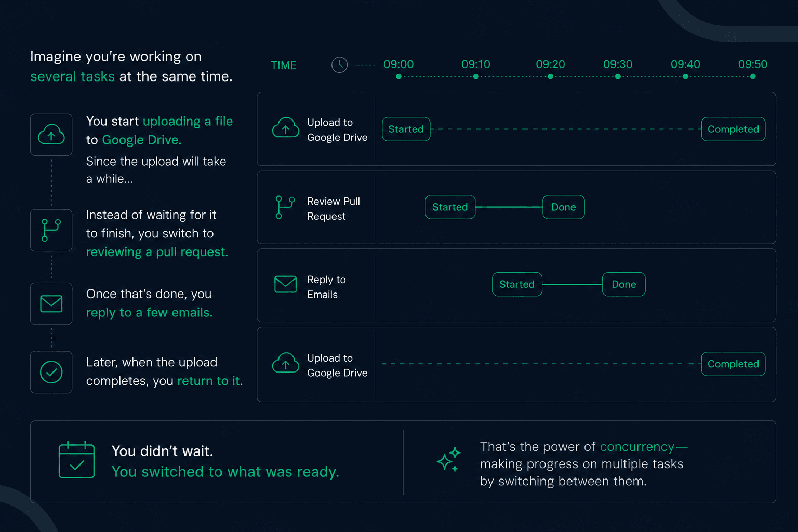Click Completed badge in first Upload row
Viewport: 798px width, 532px height.
pyautogui.click(x=733, y=129)
